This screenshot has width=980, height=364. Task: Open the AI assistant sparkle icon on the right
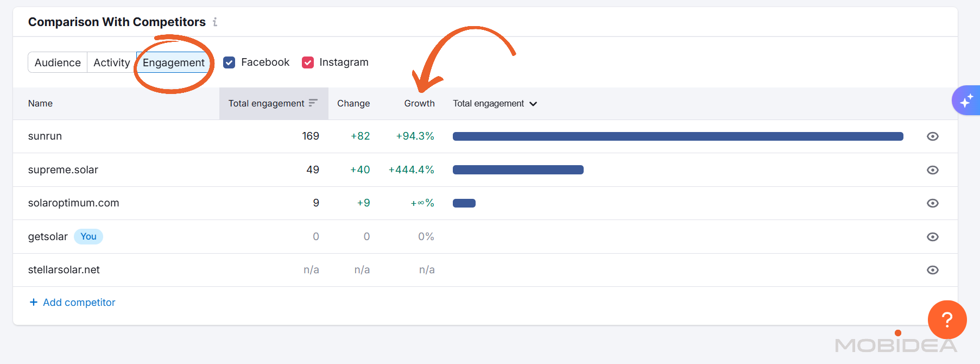(x=968, y=100)
